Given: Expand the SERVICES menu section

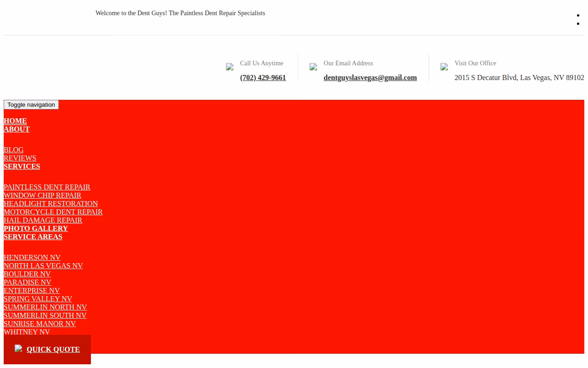Looking at the screenshot, I should coord(22,167).
